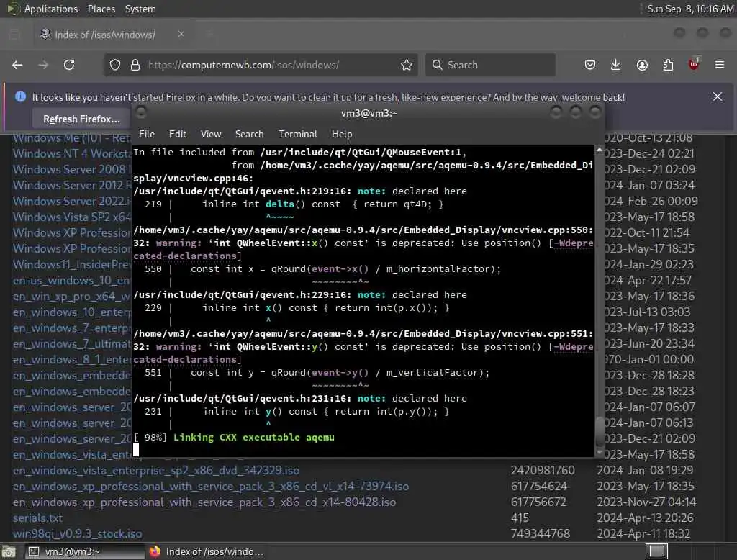Click file size 2420981760
This screenshot has height=560, width=737.
pos(543,470)
